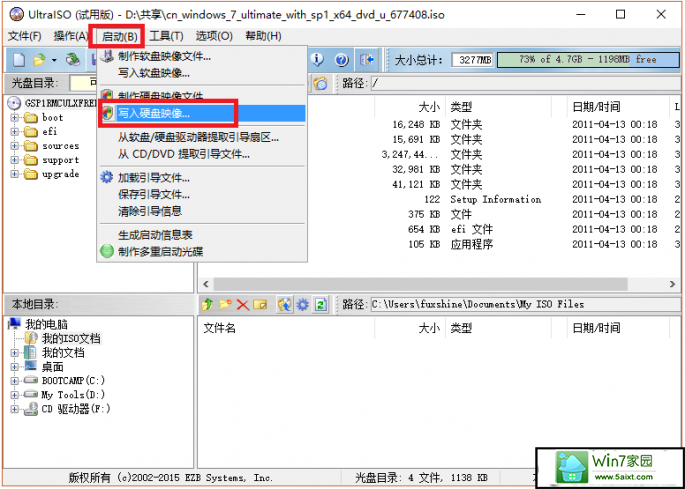
Task: Choose 从软盘/硬盘驱动器提取引导扇区... entry
Action: (202, 138)
